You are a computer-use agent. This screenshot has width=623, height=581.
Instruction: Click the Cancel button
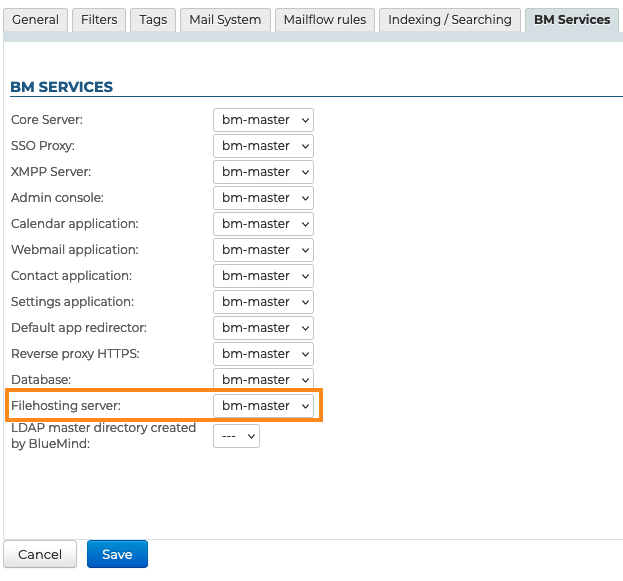(x=40, y=554)
